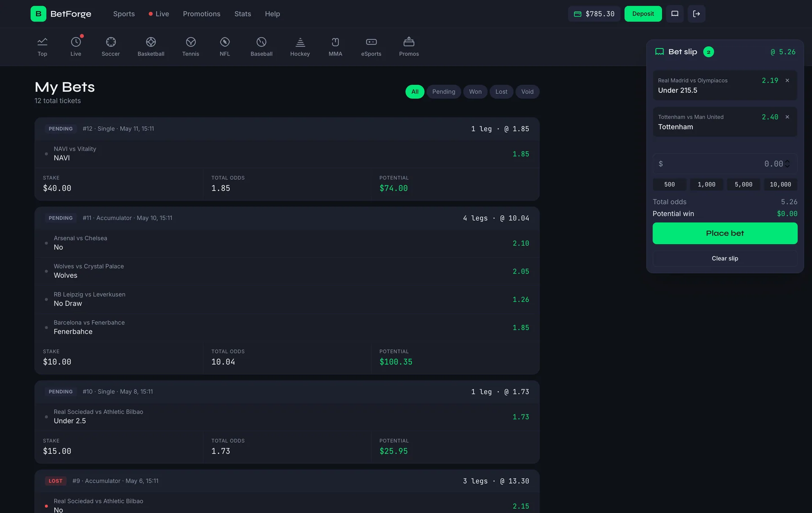Filter bets by All
Image resolution: width=812 pixels, height=513 pixels.
pyautogui.click(x=415, y=92)
